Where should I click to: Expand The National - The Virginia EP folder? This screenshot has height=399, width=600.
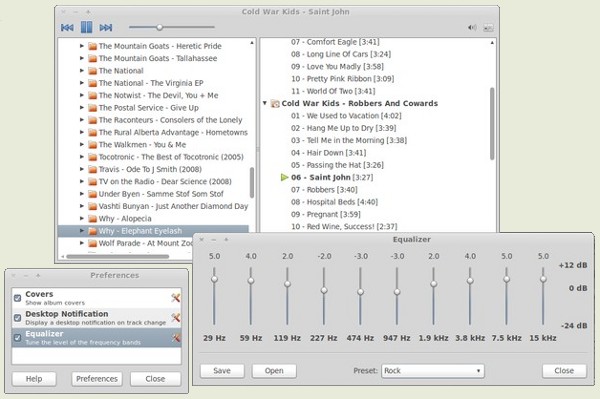click(82, 83)
